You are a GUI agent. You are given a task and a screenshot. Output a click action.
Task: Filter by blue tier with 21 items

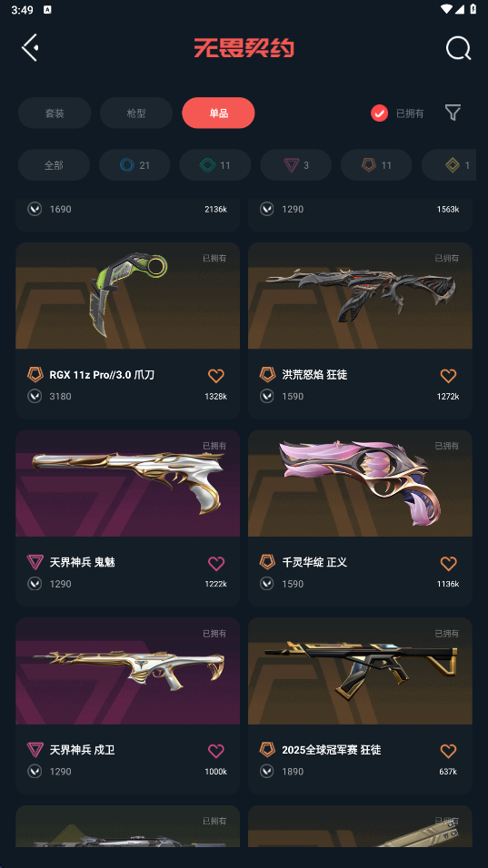(x=134, y=165)
